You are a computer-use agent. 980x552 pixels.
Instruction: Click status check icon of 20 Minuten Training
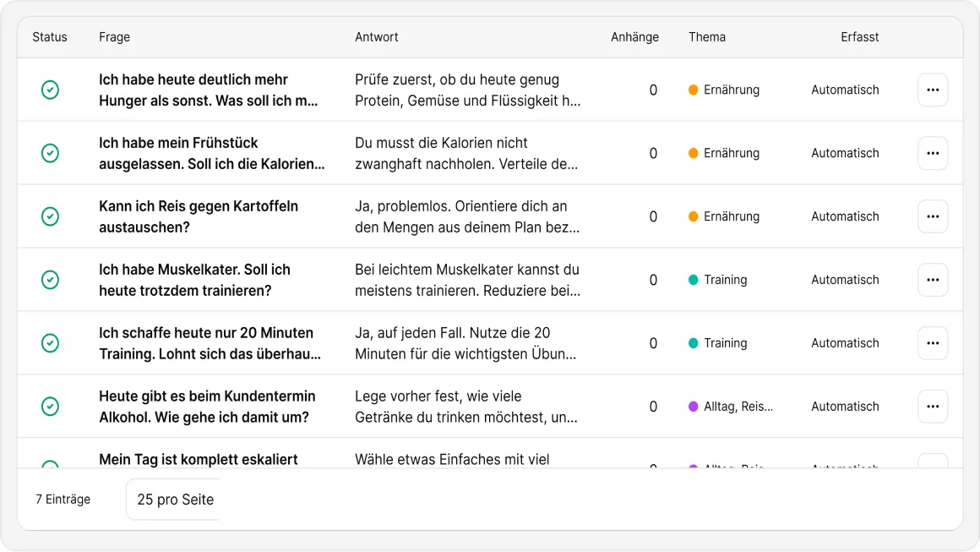tap(50, 343)
